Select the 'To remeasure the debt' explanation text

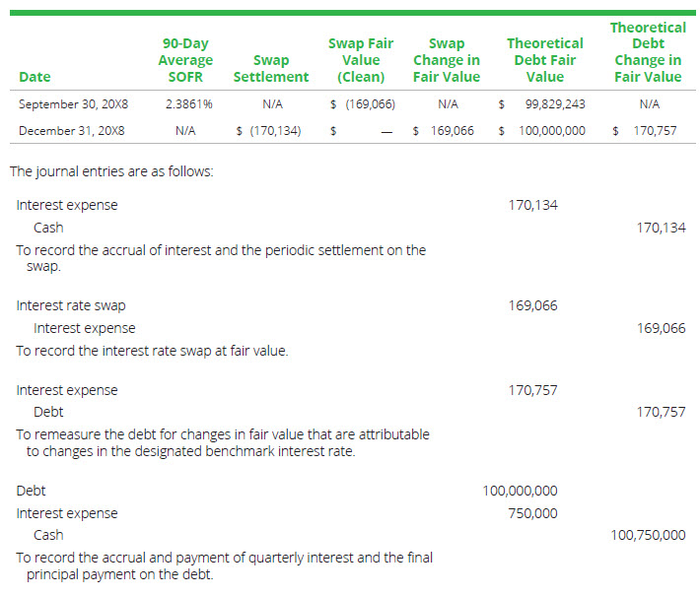click(223, 442)
